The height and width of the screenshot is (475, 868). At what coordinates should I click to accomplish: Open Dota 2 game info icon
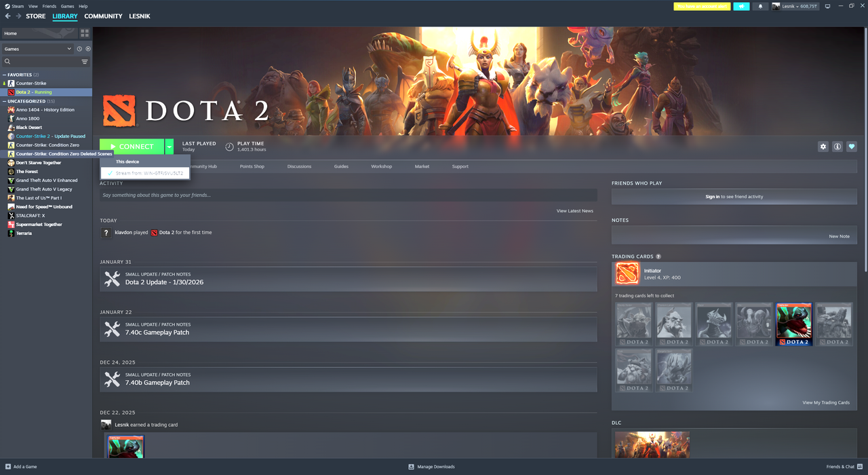(837, 147)
